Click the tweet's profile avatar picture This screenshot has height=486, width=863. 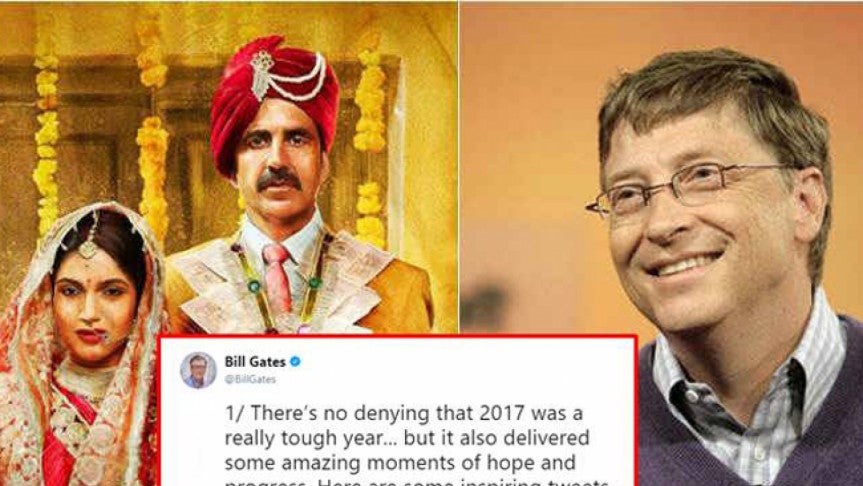[198, 370]
